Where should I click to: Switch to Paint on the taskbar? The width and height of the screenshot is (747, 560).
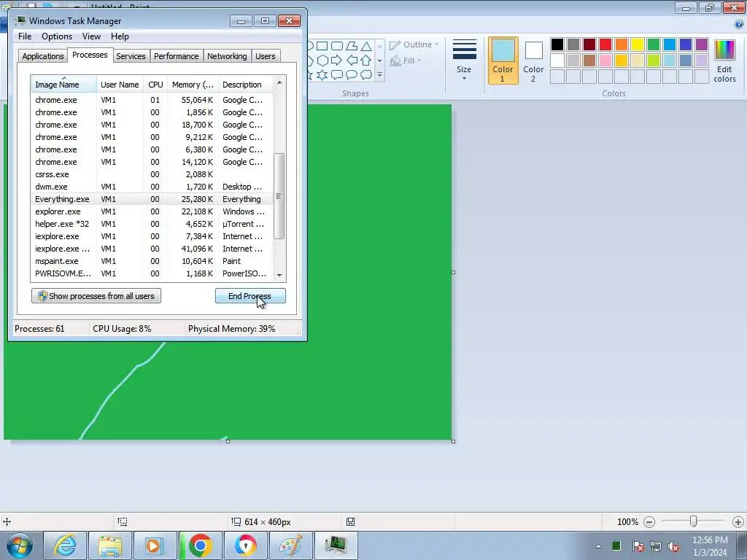(290, 545)
